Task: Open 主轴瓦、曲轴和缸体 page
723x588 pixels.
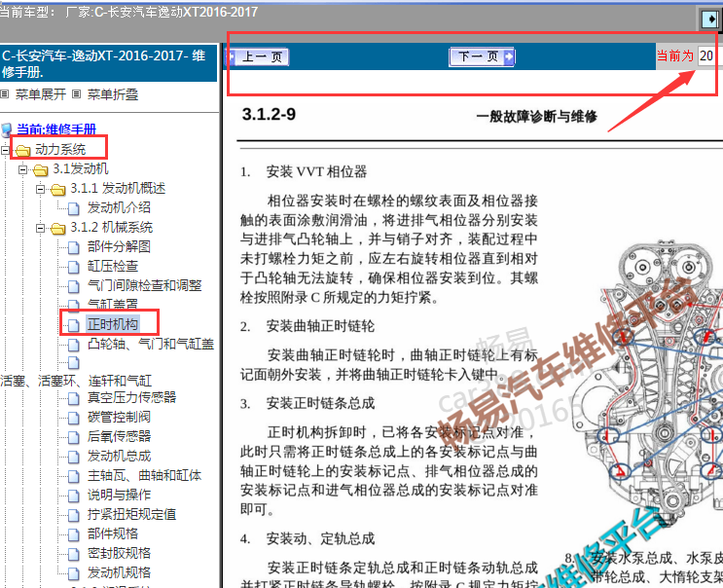Action: [x=145, y=475]
